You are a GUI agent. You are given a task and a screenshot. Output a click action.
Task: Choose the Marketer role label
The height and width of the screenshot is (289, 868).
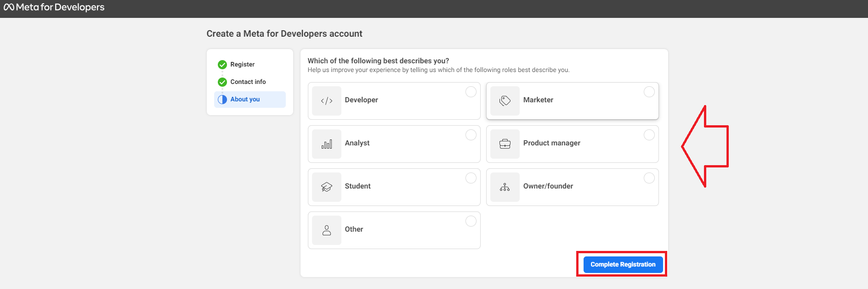(x=538, y=100)
